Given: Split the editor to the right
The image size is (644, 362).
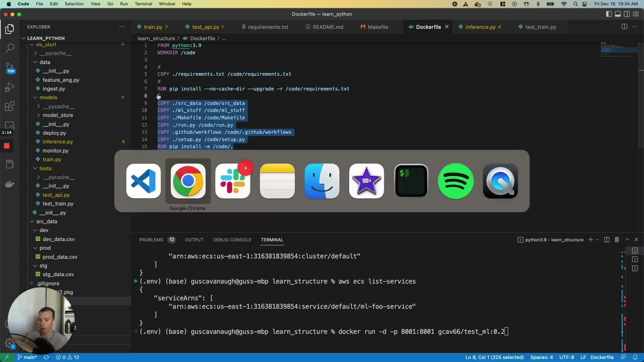Looking at the screenshot, I should point(624,27).
